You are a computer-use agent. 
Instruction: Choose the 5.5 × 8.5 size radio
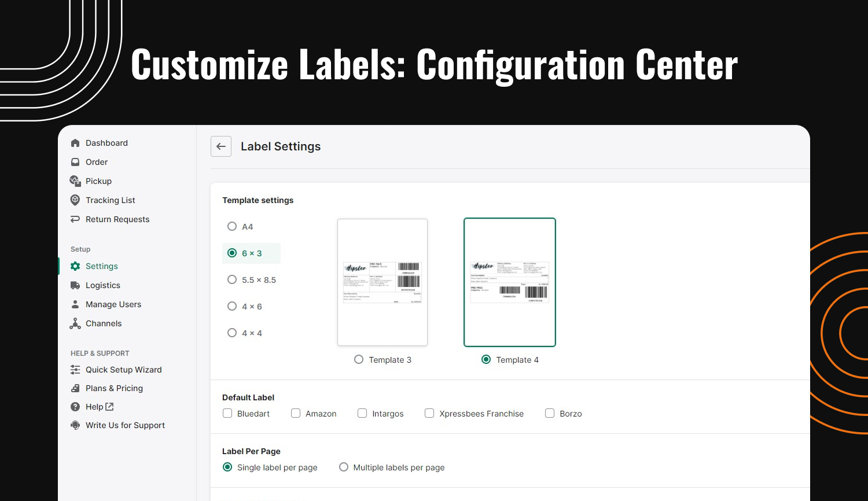click(232, 279)
